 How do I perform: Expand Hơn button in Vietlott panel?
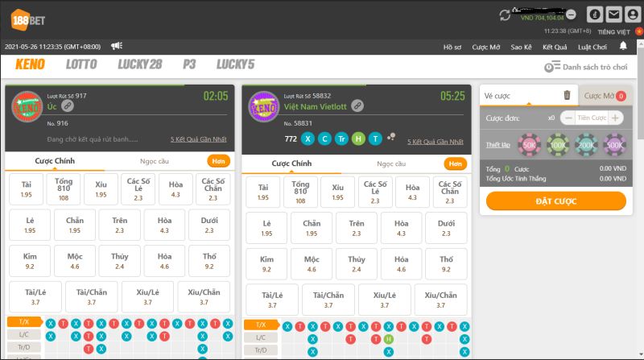point(455,163)
